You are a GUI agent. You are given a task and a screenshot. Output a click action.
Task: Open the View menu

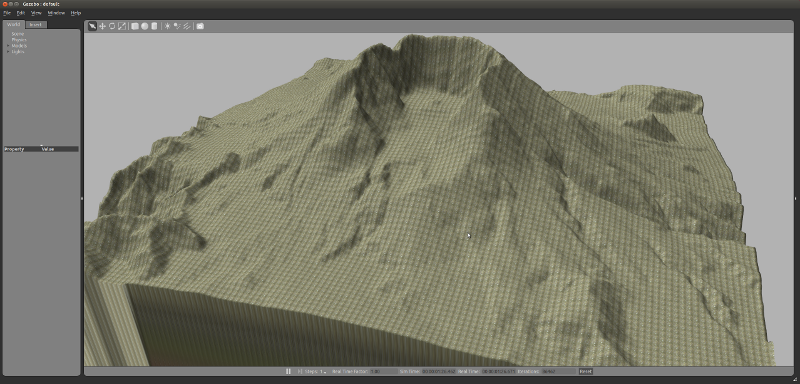pos(36,13)
